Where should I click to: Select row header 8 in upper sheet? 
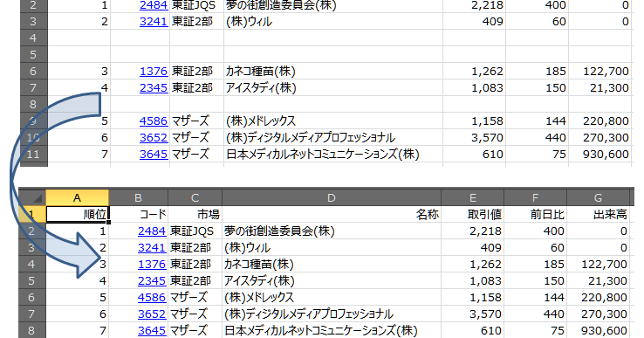coord(34,105)
